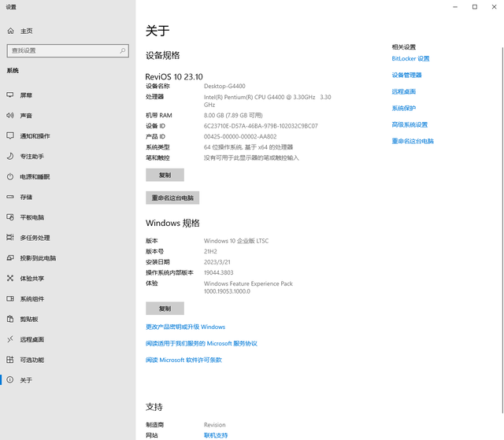Select 通知和操作 in the sidebar
The width and height of the screenshot is (504, 440).
coord(35,135)
